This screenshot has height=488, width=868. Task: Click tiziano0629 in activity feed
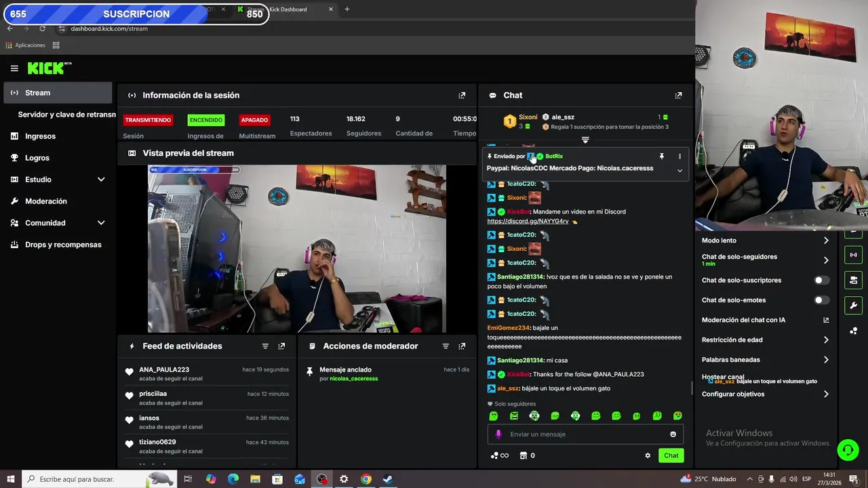coord(157,442)
